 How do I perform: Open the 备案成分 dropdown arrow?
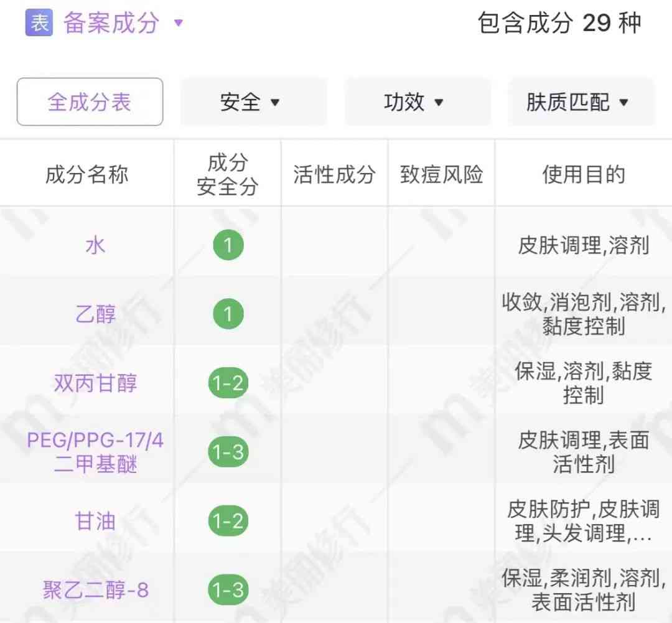179,24
